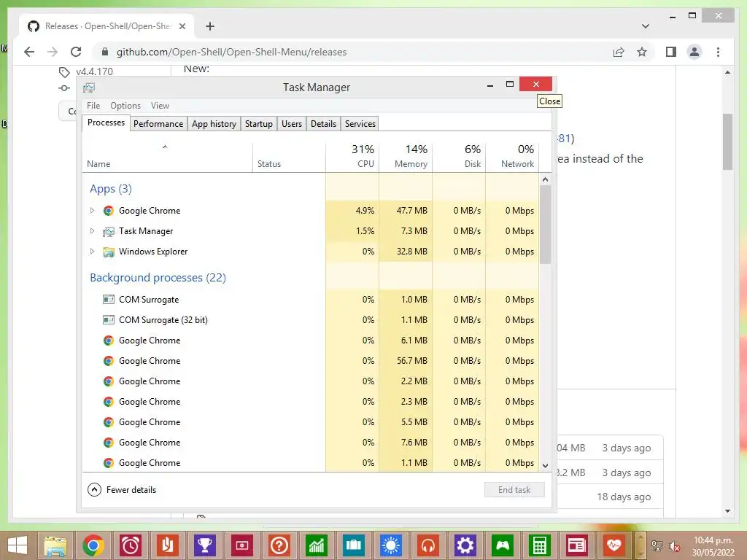Click the muted volume icon in tray
The height and width of the screenshot is (560, 747).
click(673, 546)
